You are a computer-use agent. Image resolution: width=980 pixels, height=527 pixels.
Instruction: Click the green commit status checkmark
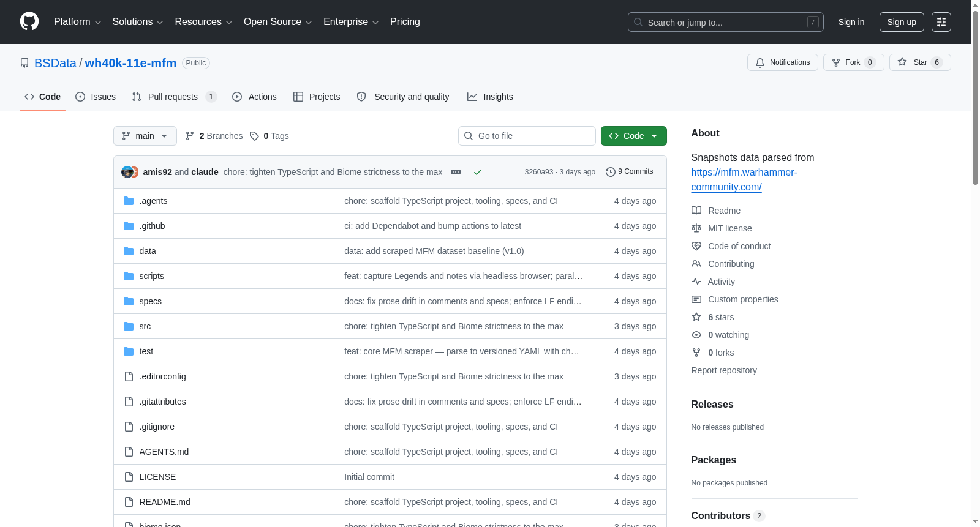tap(478, 172)
